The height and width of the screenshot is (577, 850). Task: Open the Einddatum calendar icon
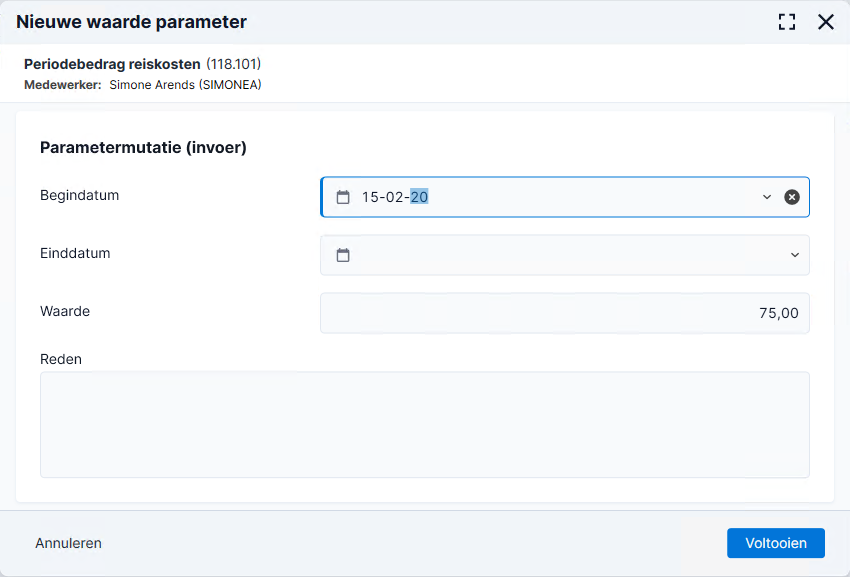(343, 255)
